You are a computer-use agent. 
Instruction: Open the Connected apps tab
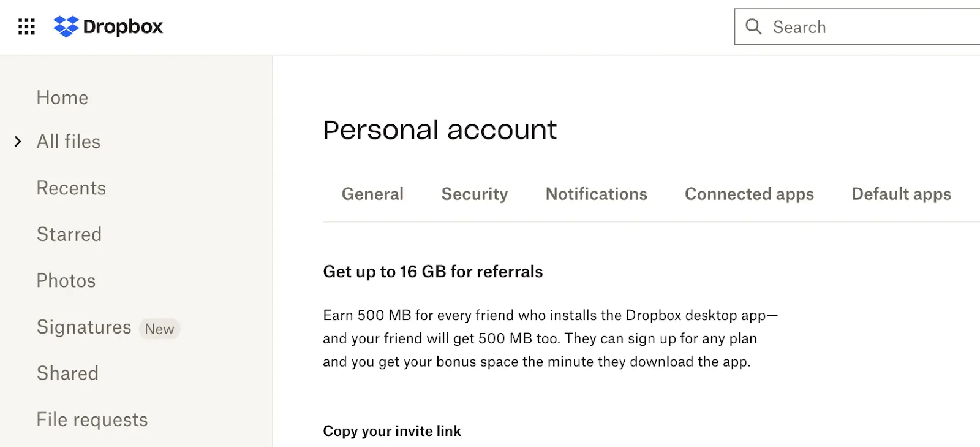click(748, 194)
